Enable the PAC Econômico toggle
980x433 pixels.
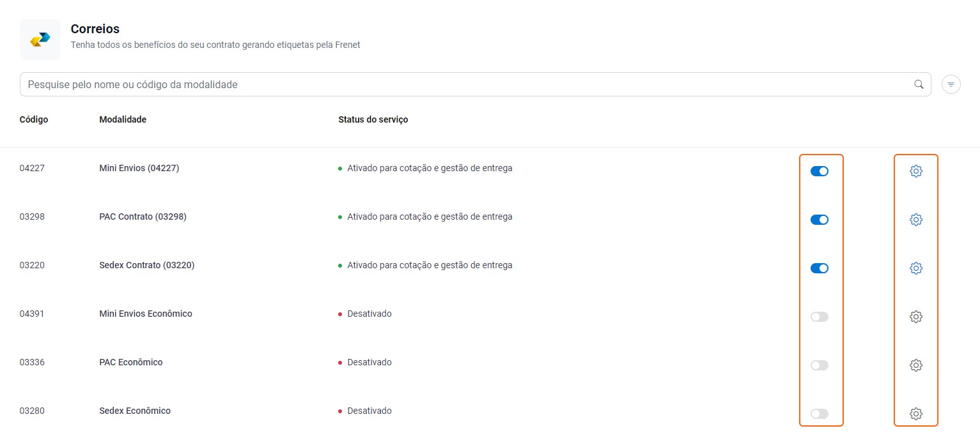click(x=820, y=365)
